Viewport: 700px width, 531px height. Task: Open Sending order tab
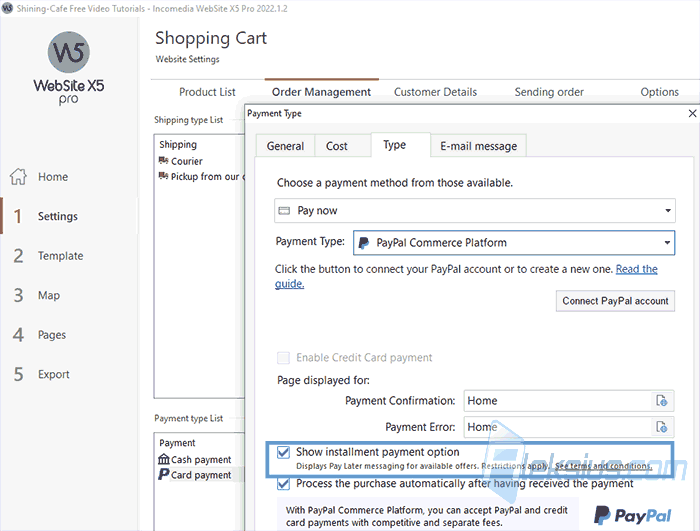[549, 92]
